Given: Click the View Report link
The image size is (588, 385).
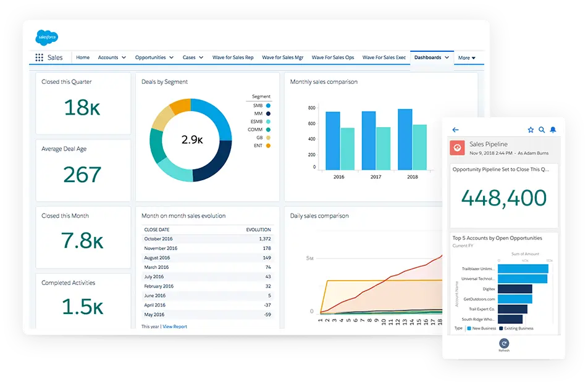Looking at the screenshot, I should click(x=175, y=326).
